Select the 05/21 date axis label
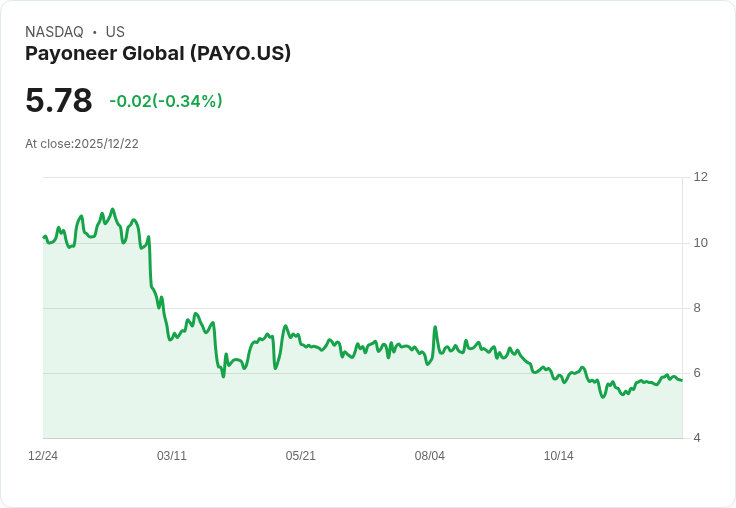The width and height of the screenshot is (736, 508). 301,456
